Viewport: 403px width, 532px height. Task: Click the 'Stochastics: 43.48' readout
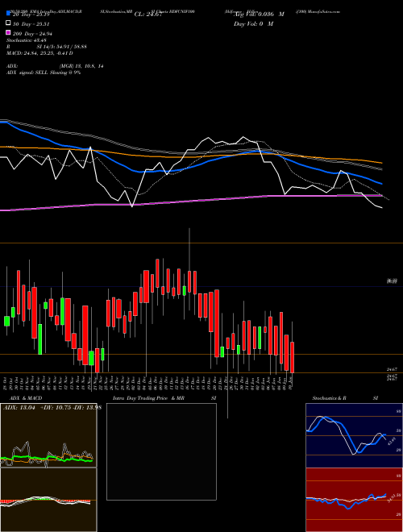coord(27,40)
